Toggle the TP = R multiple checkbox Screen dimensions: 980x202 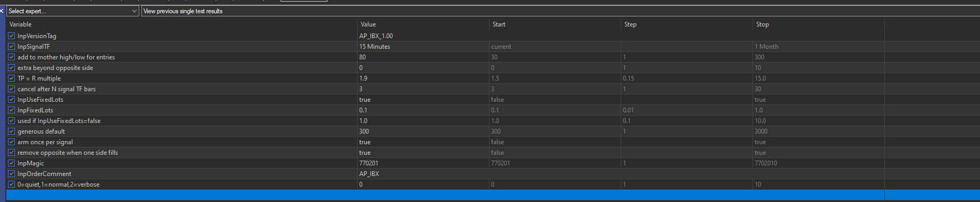12,78
